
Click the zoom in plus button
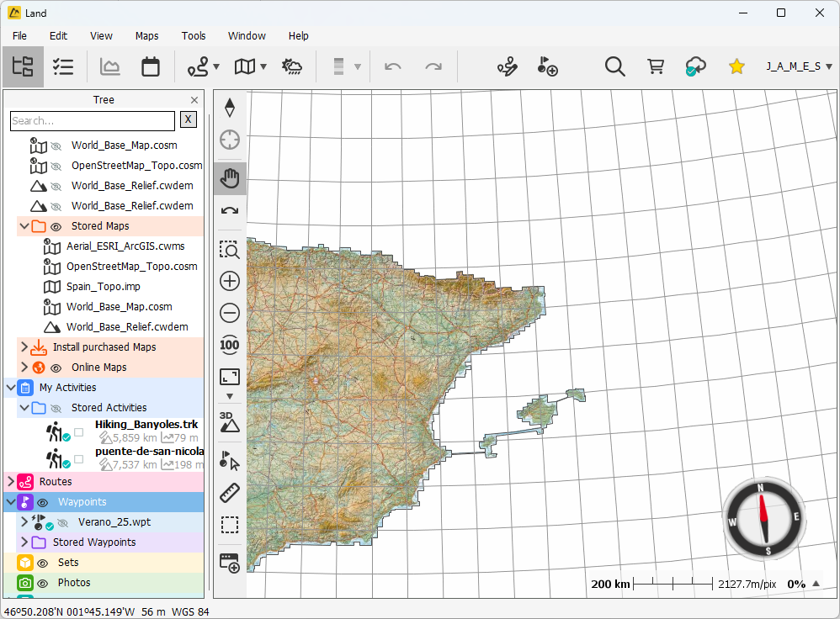(230, 281)
